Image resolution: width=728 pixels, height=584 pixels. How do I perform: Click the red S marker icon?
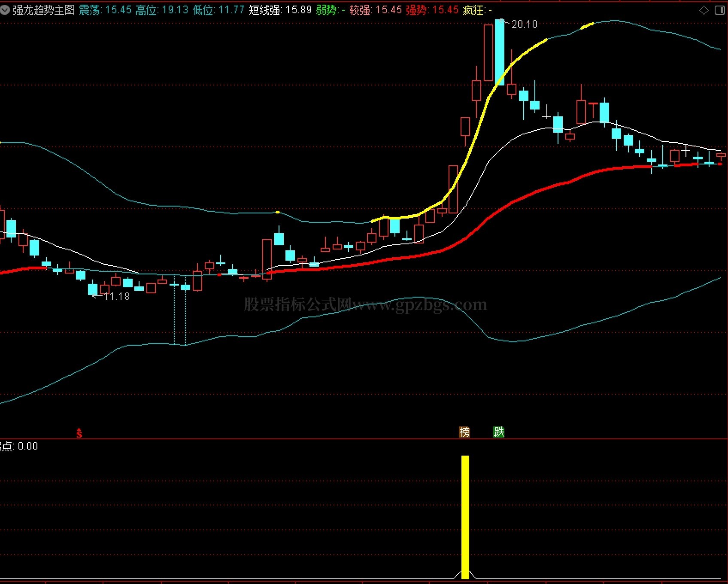(x=79, y=433)
